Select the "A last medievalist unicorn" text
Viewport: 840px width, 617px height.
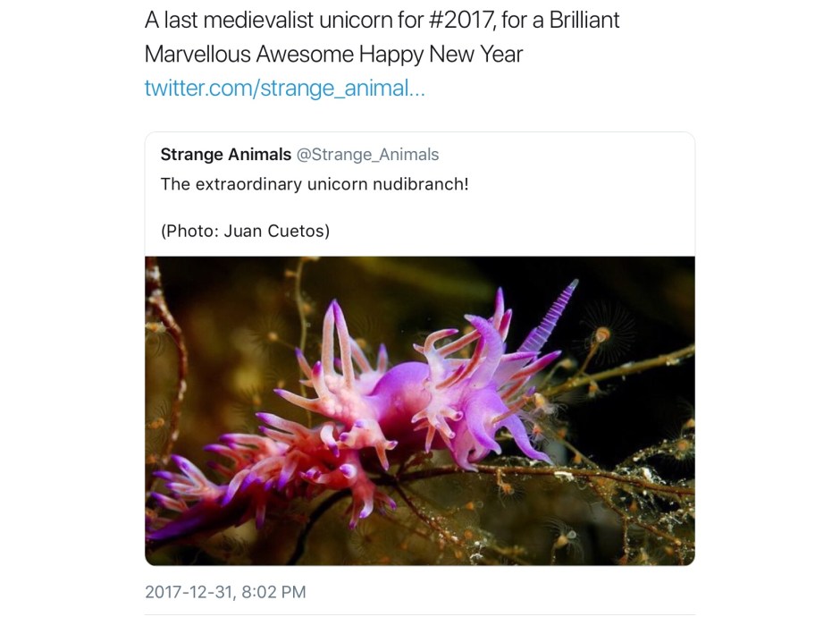pos(268,21)
